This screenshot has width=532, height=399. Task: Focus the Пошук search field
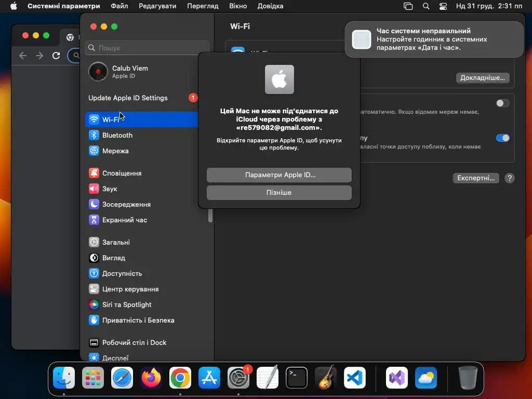pos(147,48)
